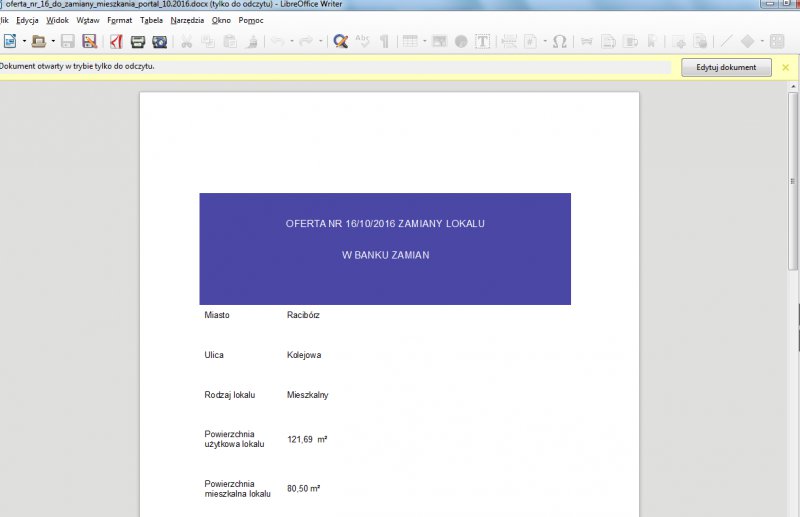Click the 'Miasto' label

tap(217, 315)
